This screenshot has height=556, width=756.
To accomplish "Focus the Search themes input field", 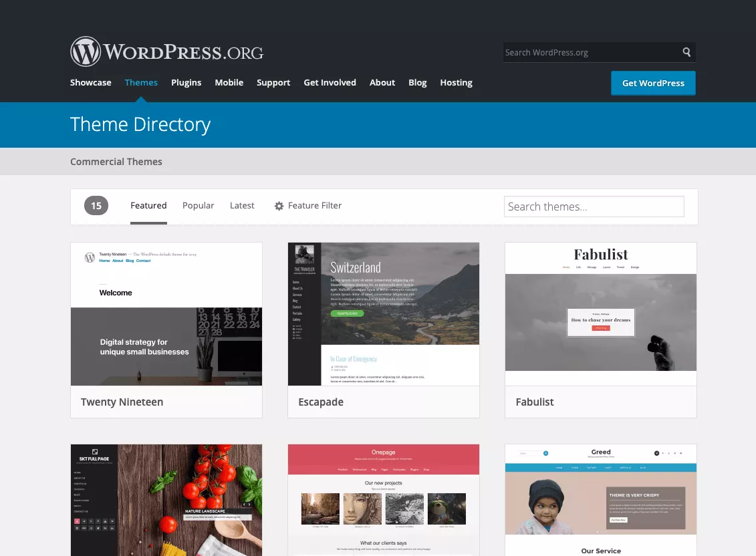I will click(594, 206).
